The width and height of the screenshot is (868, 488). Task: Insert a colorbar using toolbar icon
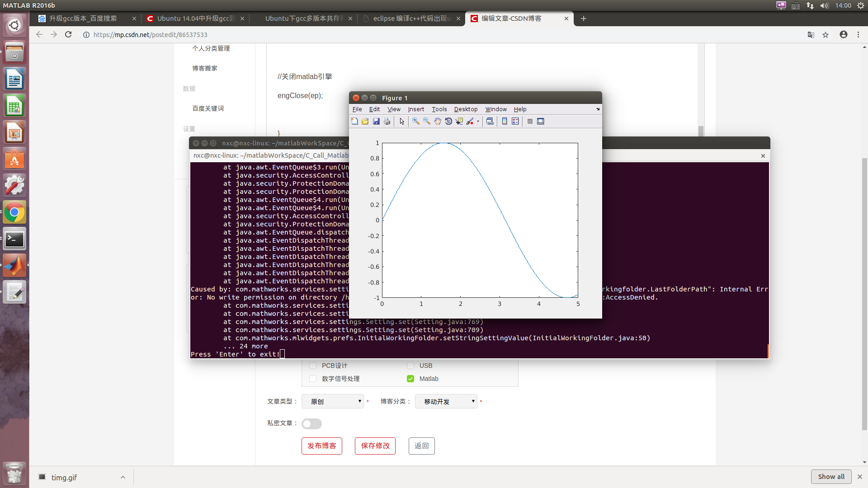pyautogui.click(x=505, y=121)
